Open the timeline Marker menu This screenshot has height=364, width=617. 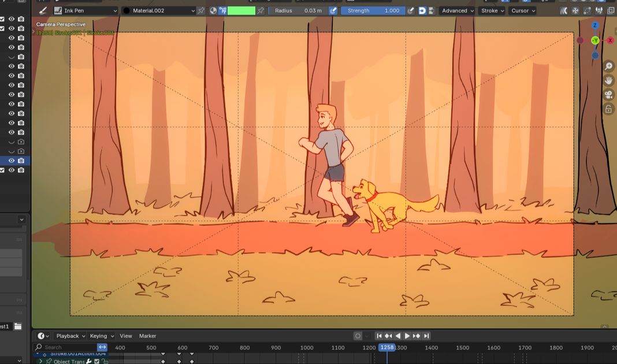click(147, 336)
